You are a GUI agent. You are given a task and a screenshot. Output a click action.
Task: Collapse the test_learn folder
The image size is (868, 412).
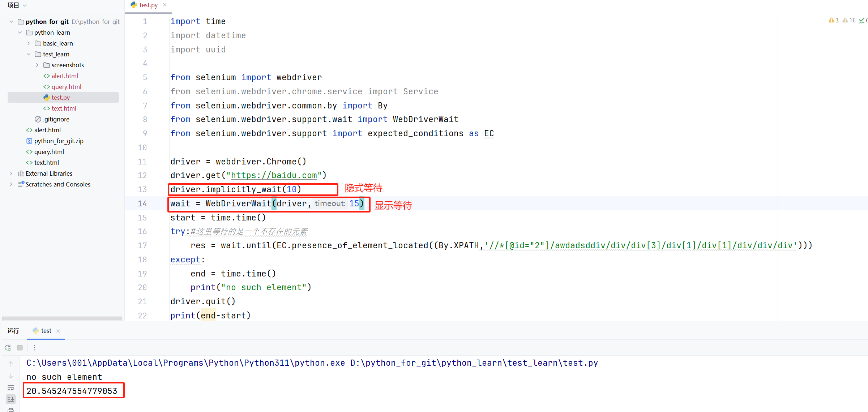click(29, 54)
